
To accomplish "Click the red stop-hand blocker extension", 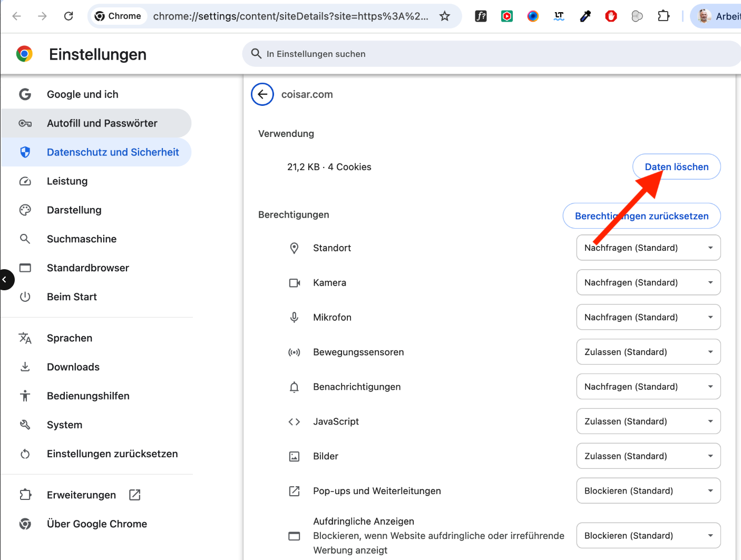I will (611, 16).
